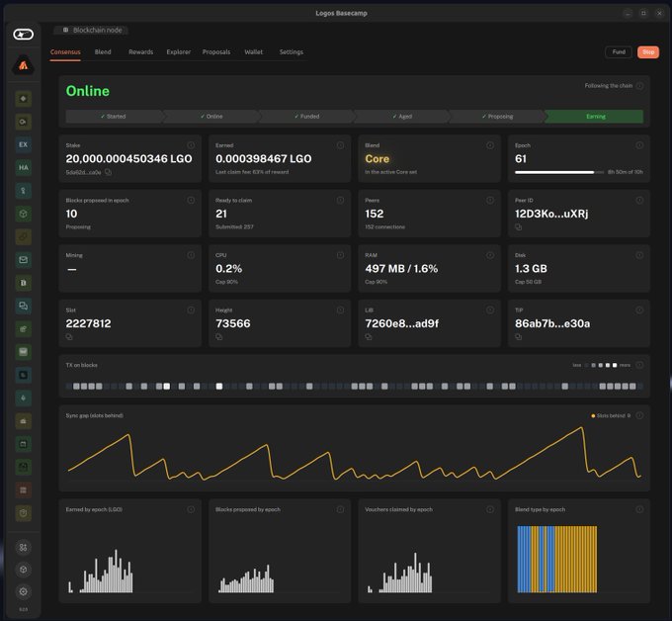The width and height of the screenshot is (672, 621).
Task: Show info for Blocks proposed by epoch chart
Action: pos(340,509)
